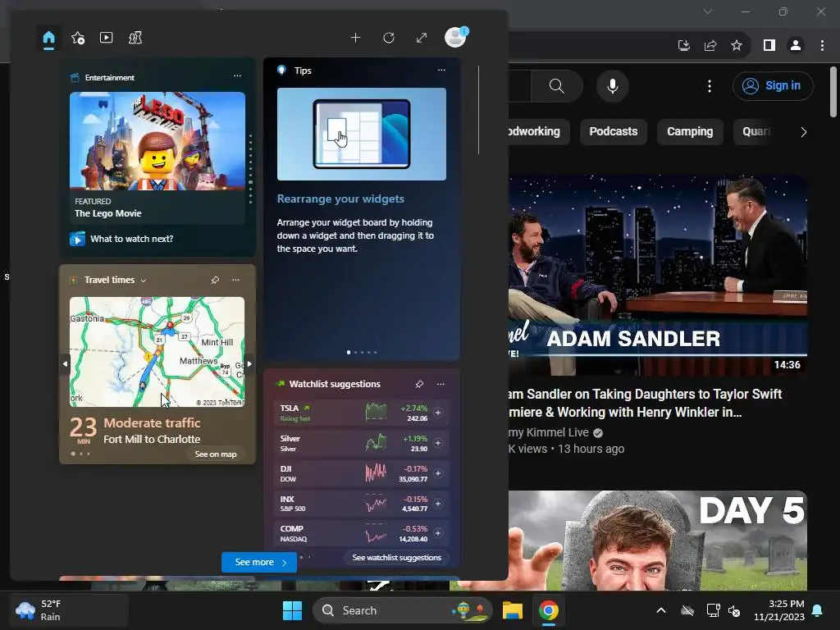Click the Travel times traffic map
The height and width of the screenshot is (630, 840).
tap(157, 352)
